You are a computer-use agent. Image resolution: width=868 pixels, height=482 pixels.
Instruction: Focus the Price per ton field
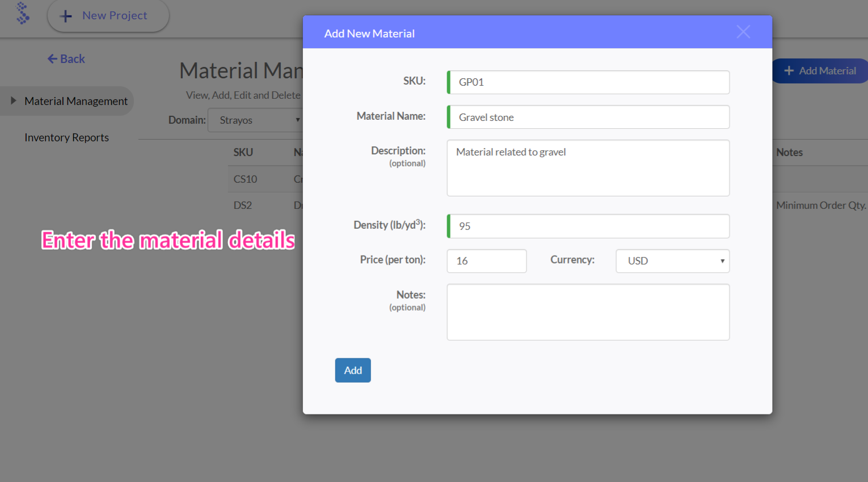tap(487, 261)
